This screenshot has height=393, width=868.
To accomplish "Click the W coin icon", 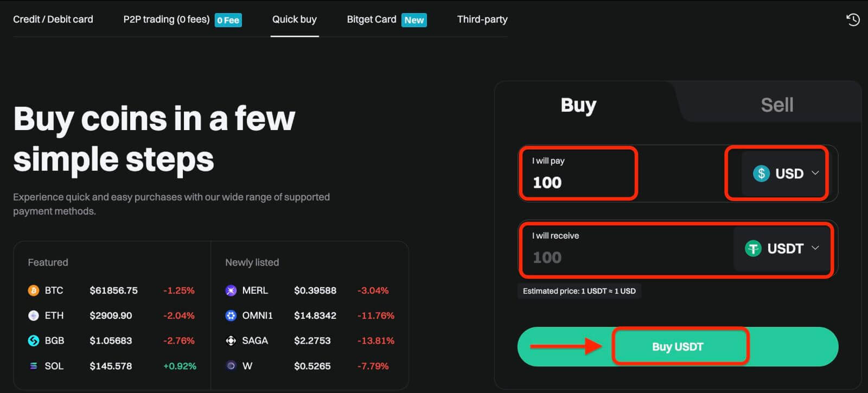I will click(x=231, y=366).
